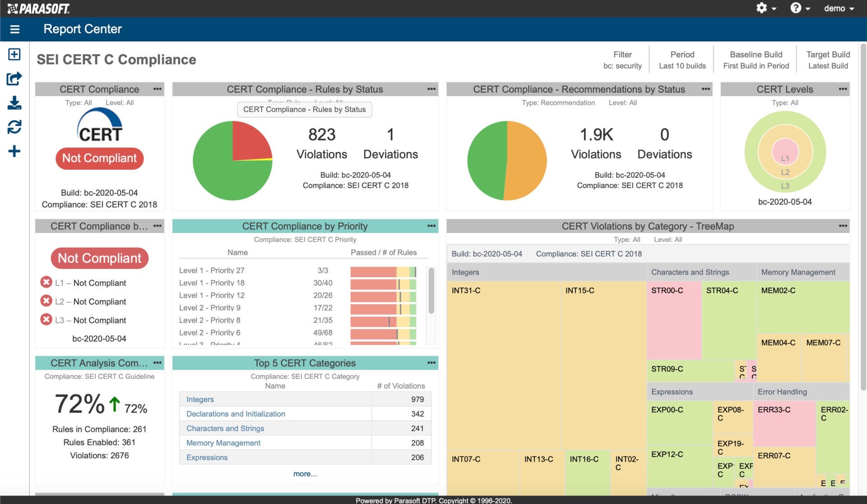Open the sidebar hamburger menu icon
The image size is (867, 504).
coord(15,28)
